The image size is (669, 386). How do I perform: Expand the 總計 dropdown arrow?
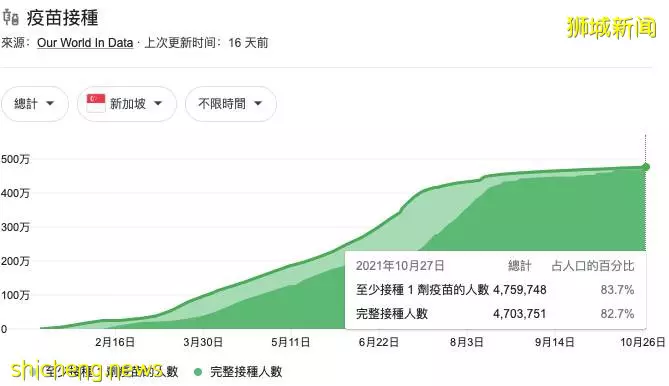pos(50,104)
